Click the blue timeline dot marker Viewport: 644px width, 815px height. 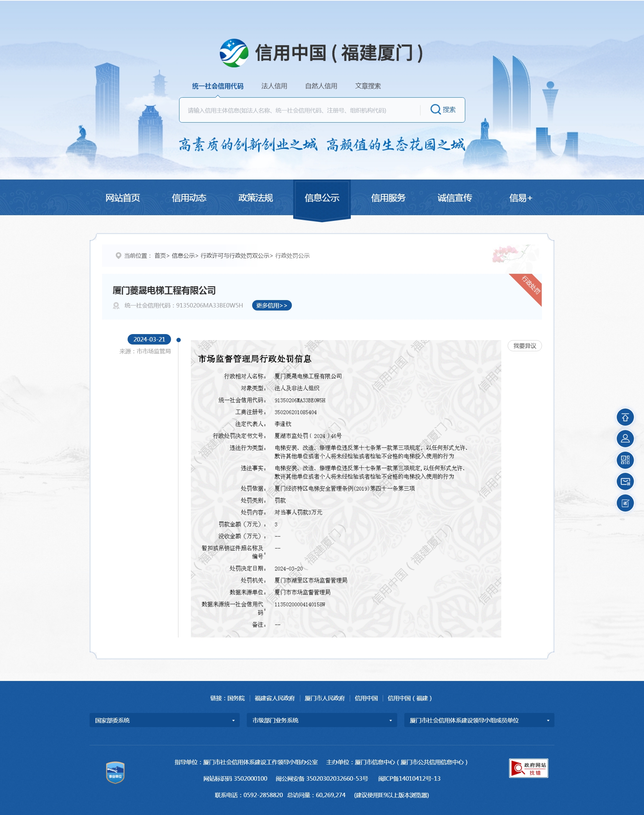point(179,340)
